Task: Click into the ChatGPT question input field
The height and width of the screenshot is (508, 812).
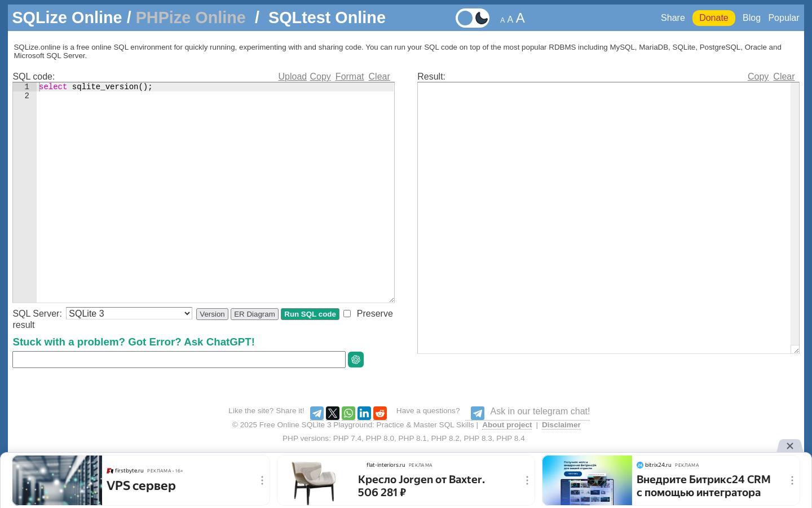Action: pyautogui.click(x=179, y=360)
